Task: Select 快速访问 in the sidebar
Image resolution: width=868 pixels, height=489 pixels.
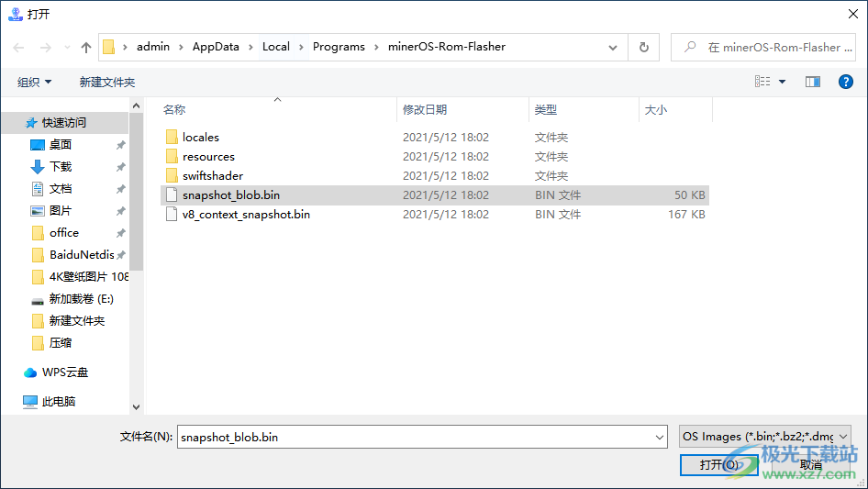Action: 64,122
